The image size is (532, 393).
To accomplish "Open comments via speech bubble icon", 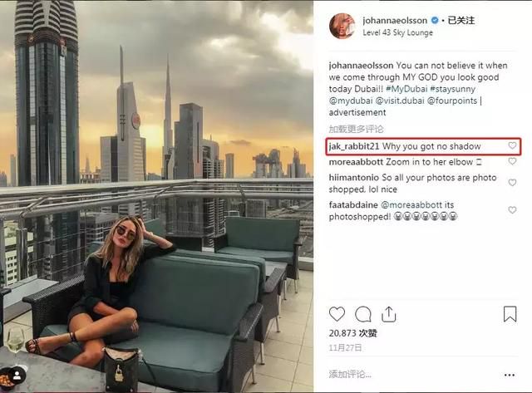I will click(x=363, y=314).
